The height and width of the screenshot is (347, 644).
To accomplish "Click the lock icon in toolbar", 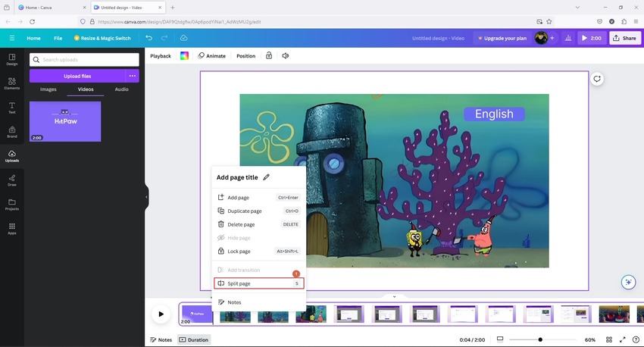I will (x=269, y=55).
